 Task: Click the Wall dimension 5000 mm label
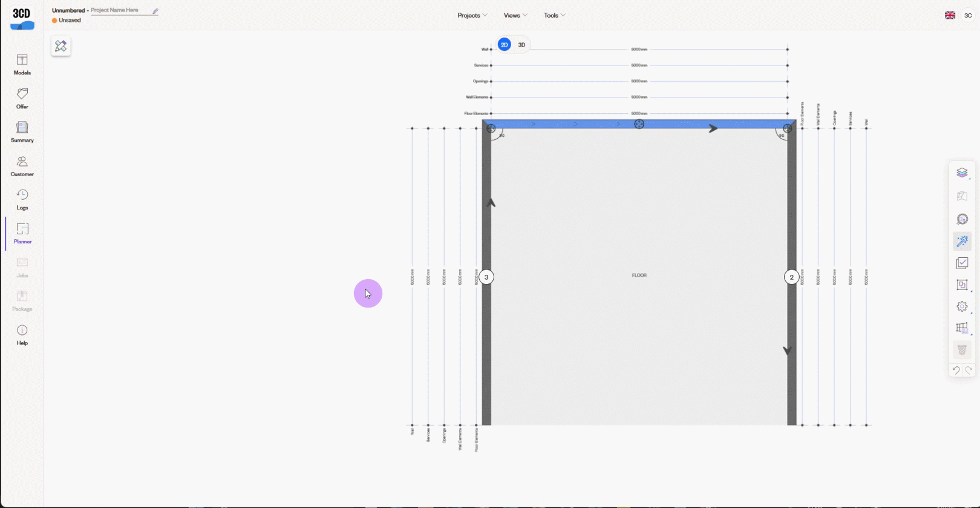tap(639, 49)
